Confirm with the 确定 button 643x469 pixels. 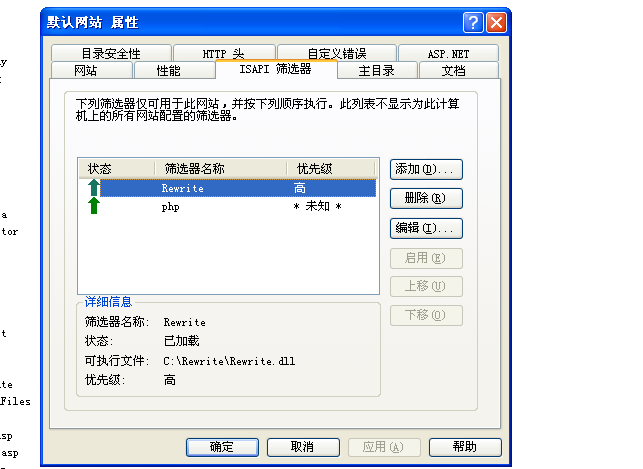coord(222,447)
